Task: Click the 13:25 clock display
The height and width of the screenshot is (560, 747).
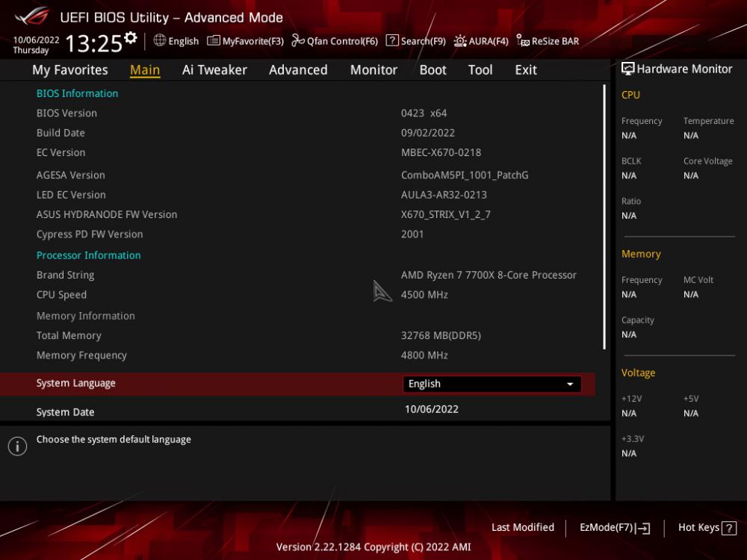Action: 94,43
